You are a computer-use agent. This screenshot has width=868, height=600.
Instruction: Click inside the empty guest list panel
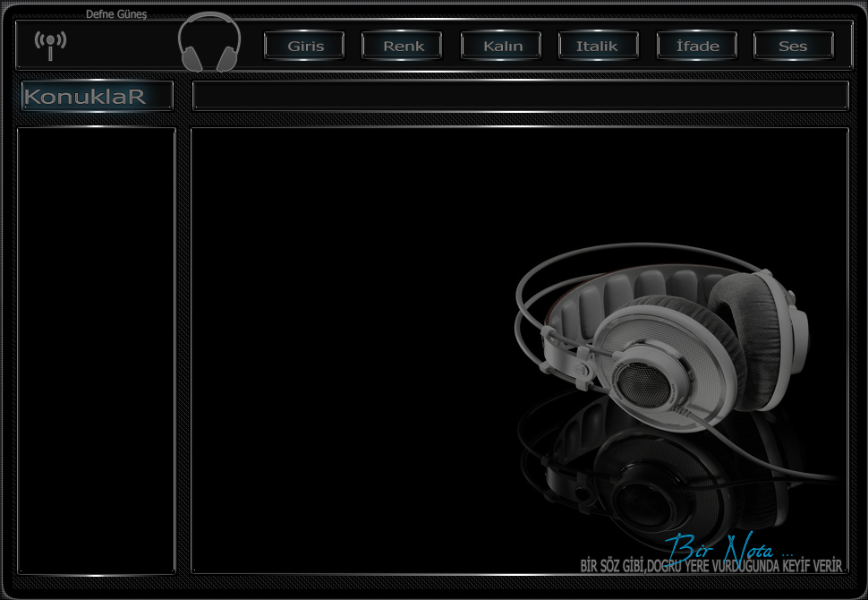[96, 349]
